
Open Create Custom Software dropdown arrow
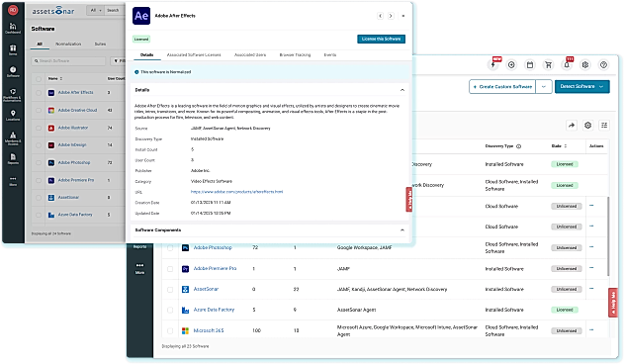point(544,86)
